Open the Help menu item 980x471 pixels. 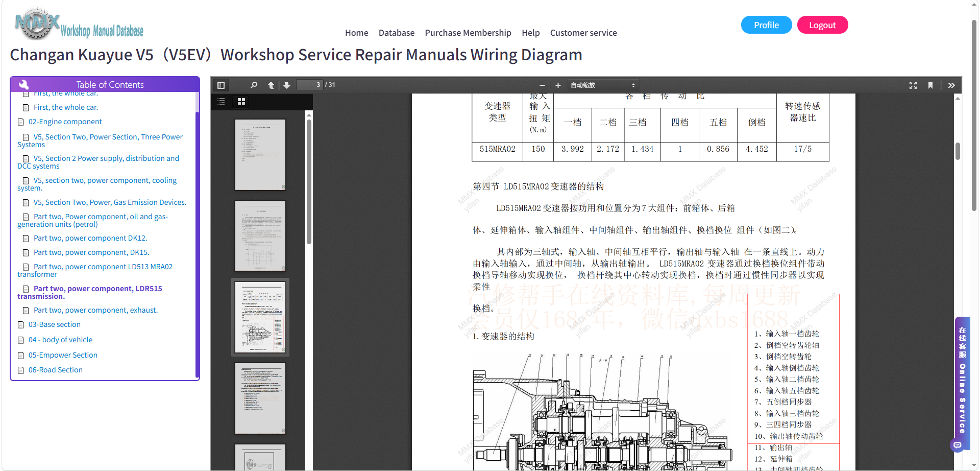click(x=531, y=33)
